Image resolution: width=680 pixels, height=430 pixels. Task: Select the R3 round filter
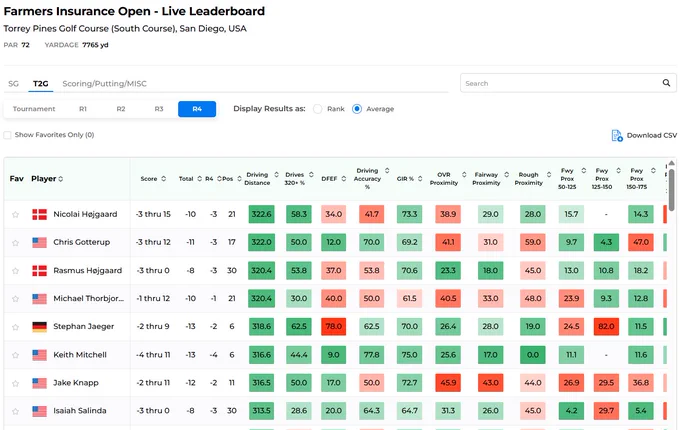pos(159,109)
